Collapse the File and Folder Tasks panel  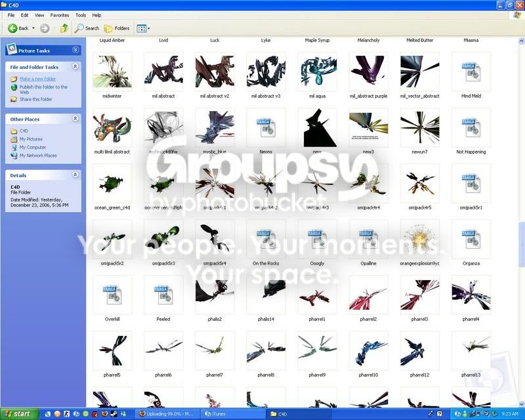coord(75,67)
